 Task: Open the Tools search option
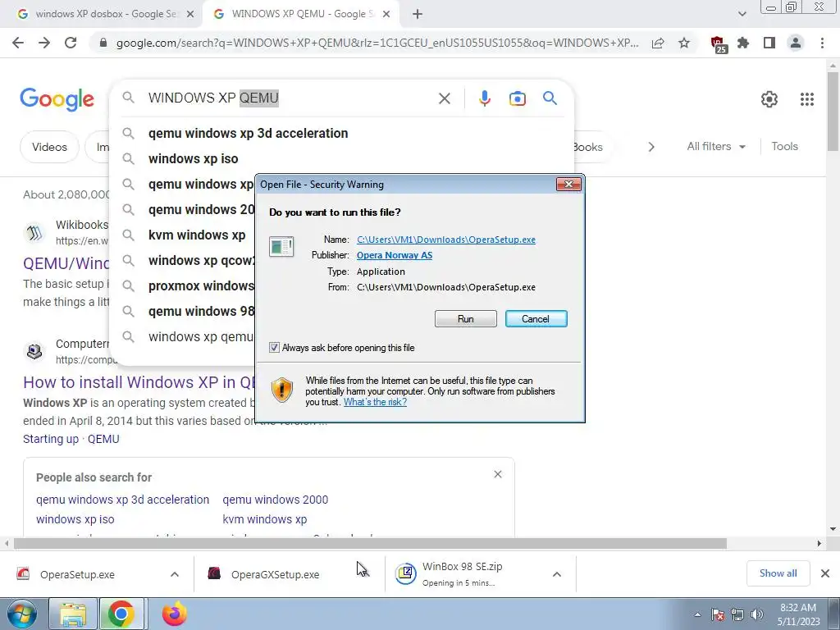point(784,146)
